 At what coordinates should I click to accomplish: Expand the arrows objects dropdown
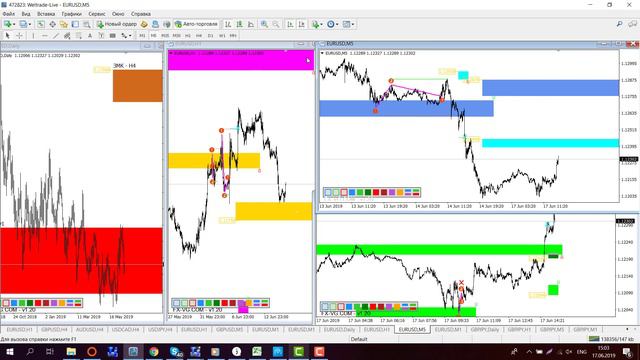[x=130, y=36]
